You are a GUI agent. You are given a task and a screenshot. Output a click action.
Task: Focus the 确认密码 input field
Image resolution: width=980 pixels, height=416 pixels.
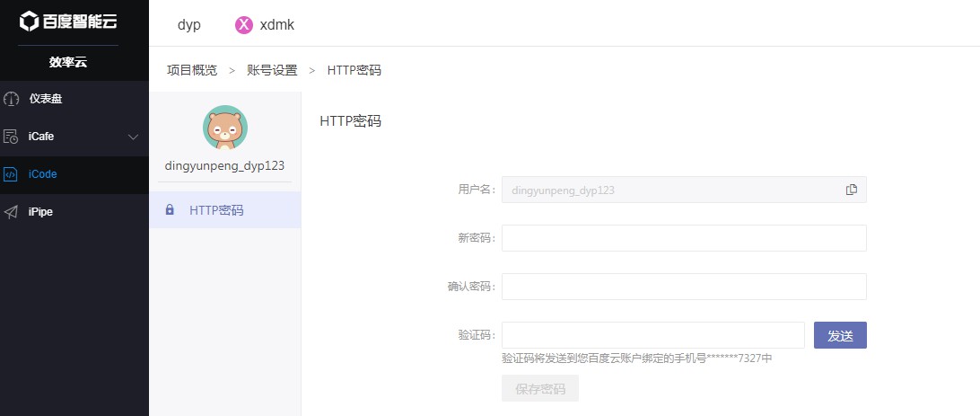[684, 287]
